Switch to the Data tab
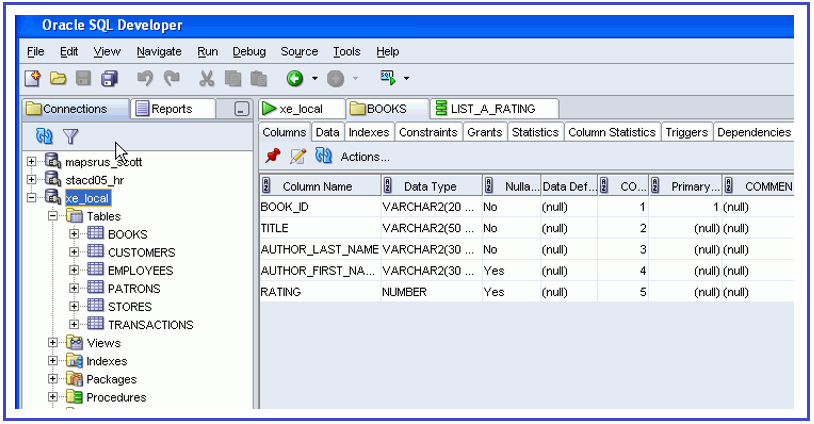The width and height of the screenshot is (814, 424). 328,132
